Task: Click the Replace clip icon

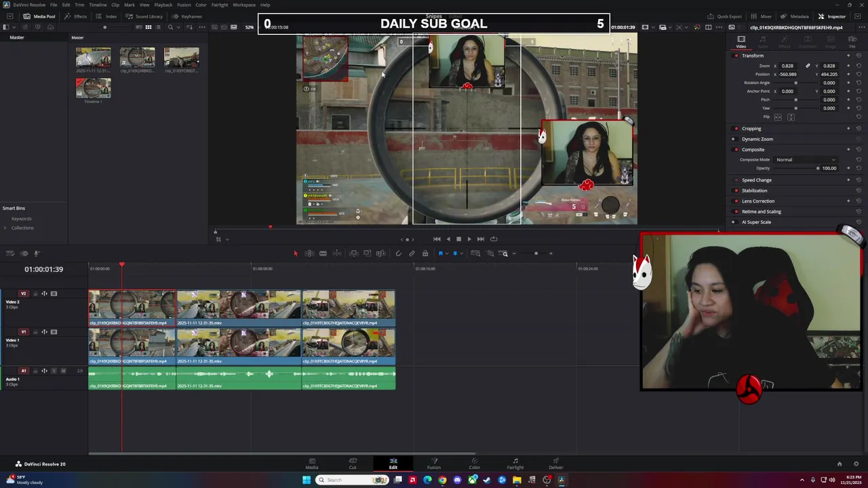Action: pos(381,253)
